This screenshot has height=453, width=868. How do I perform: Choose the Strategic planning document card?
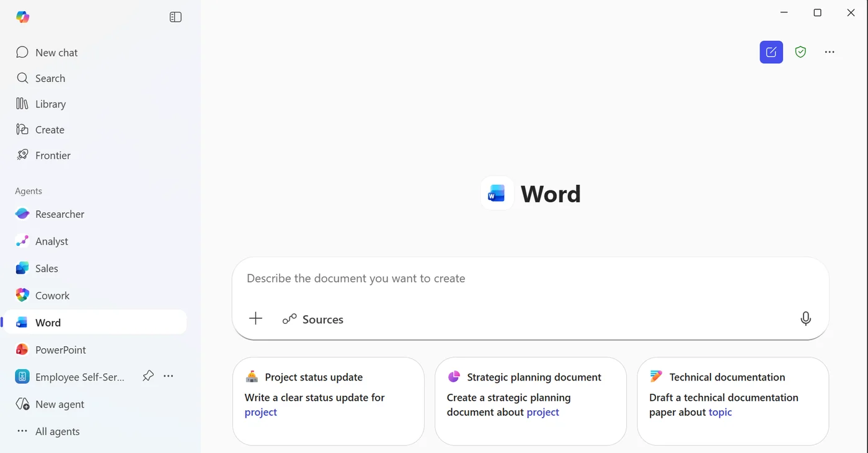click(x=531, y=401)
